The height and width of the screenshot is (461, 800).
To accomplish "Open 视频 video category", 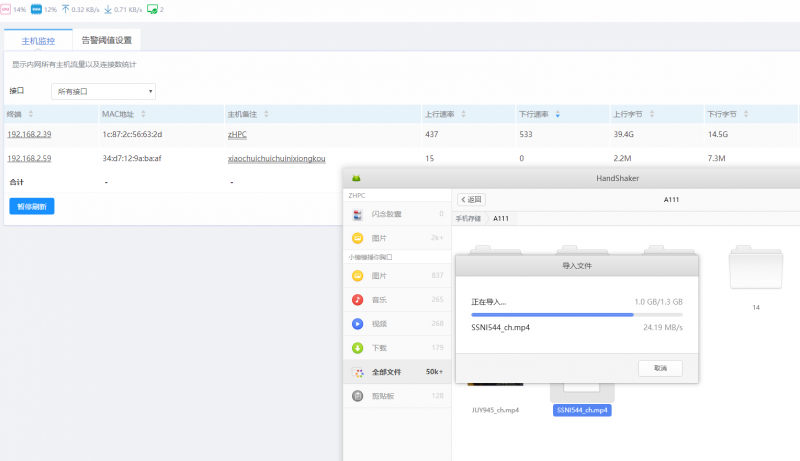I will pos(380,323).
